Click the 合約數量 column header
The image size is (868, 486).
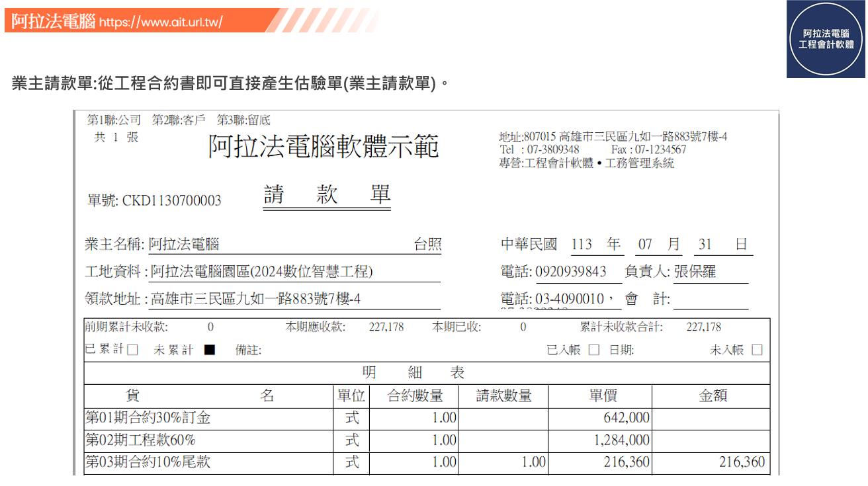tap(415, 395)
